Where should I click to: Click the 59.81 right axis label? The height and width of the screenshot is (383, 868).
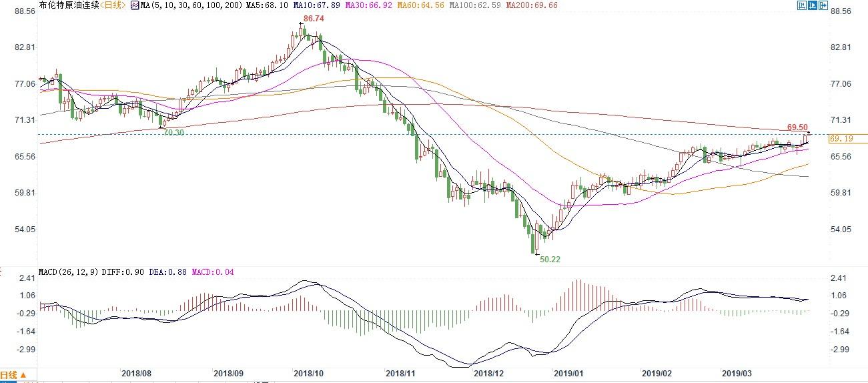click(x=842, y=193)
